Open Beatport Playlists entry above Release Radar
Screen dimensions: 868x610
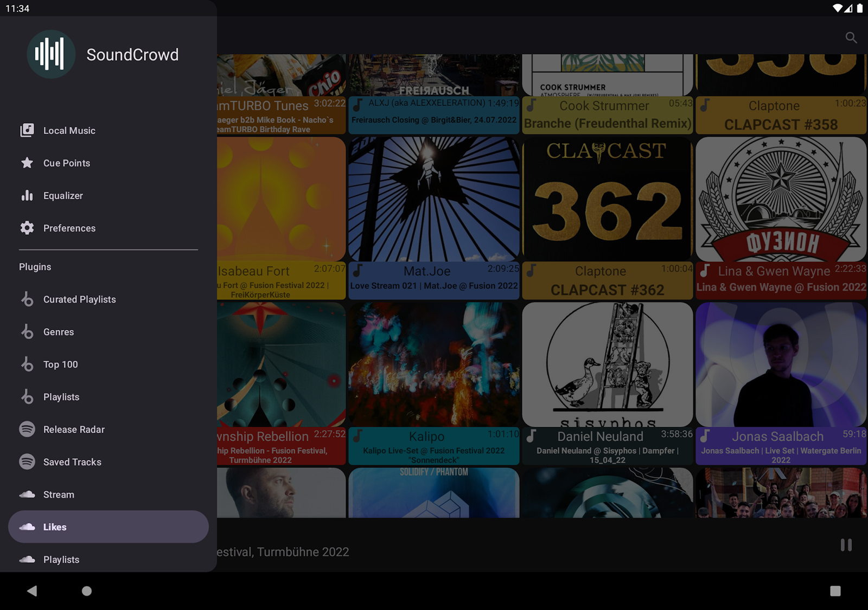point(108,397)
